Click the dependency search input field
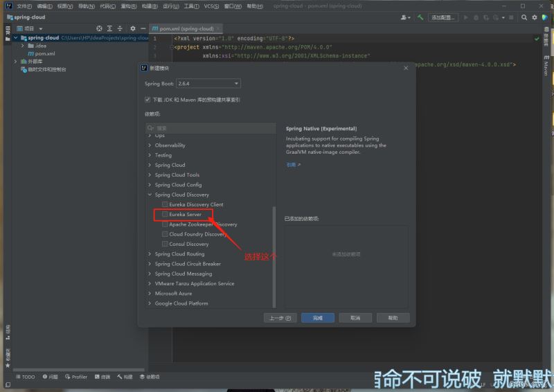554x392 pixels. click(211, 128)
